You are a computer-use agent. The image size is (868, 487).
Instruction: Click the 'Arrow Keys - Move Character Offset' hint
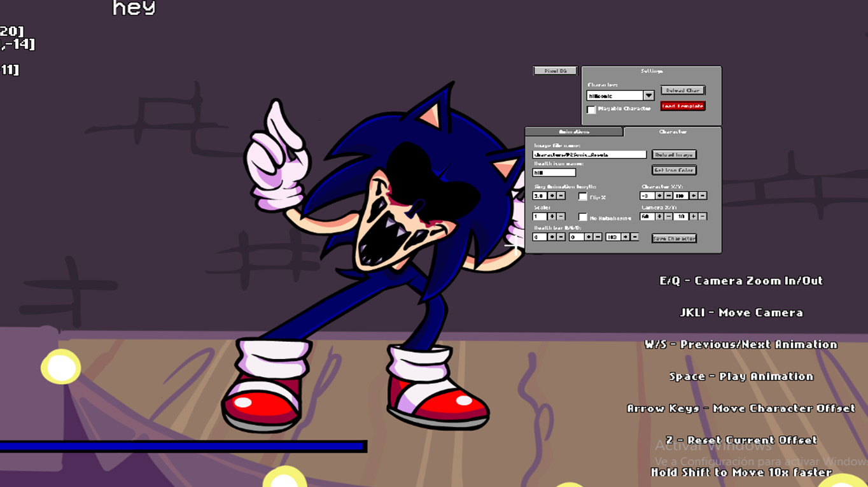pyautogui.click(x=741, y=408)
